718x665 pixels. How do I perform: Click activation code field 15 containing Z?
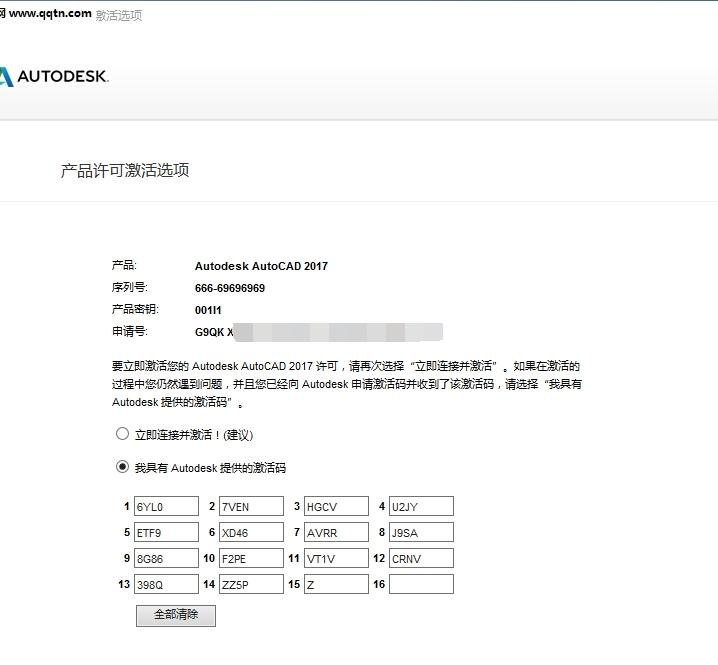pos(337,584)
